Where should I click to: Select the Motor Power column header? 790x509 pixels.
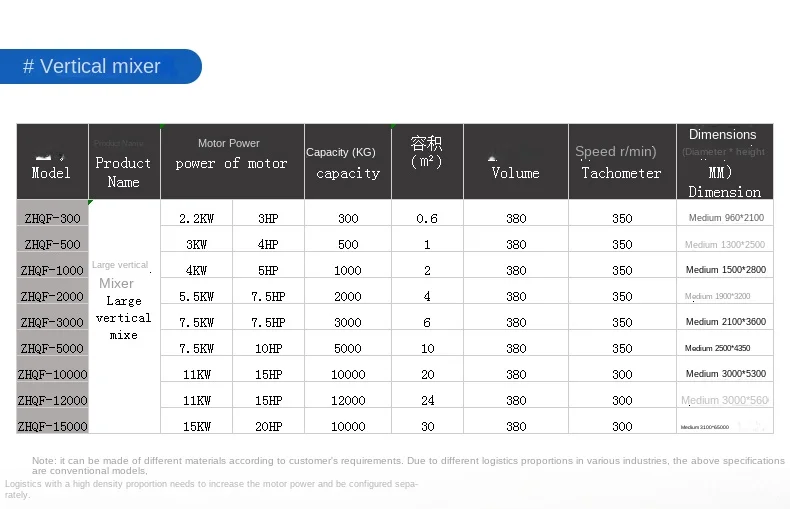click(232, 162)
